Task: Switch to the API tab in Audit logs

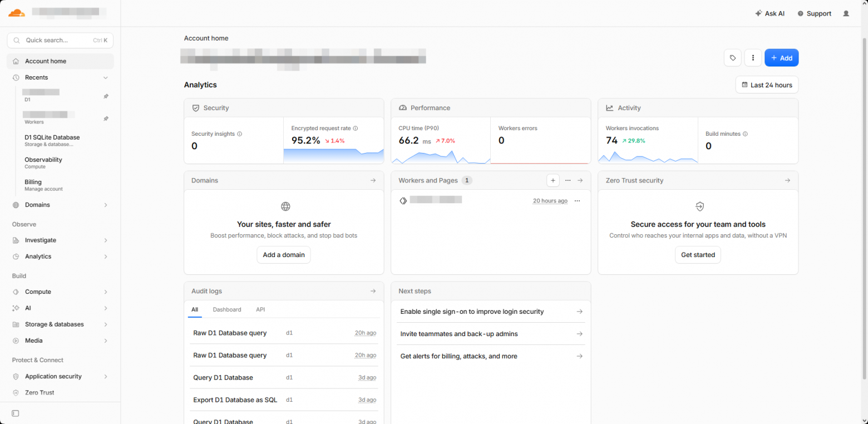Action: (x=260, y=309)
